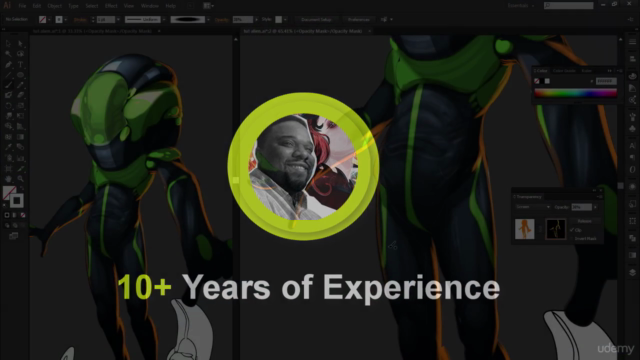Select the Eyedropper tool
The image size is (640, 360).
pos(8,147)
